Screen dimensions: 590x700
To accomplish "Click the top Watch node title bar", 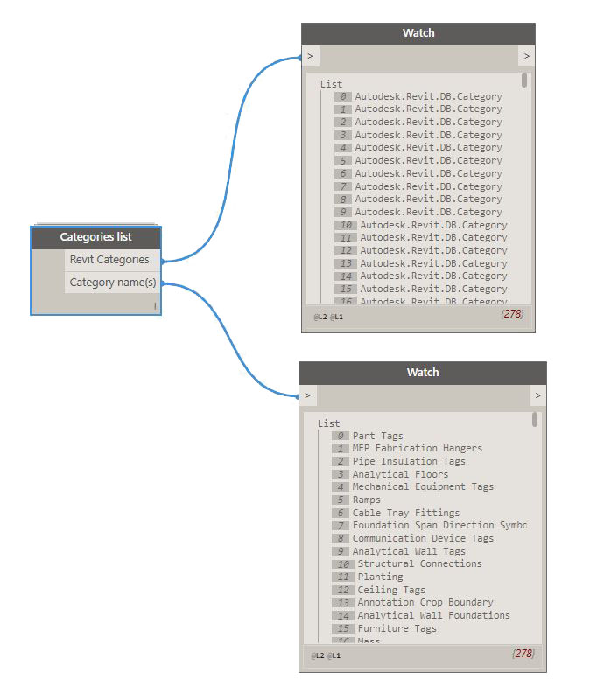I will pos(418,33).
